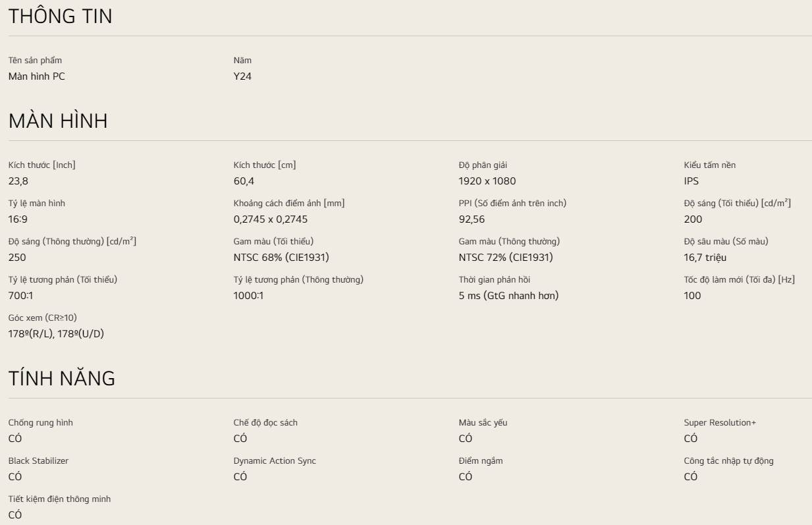The image size is (812, 525).
Task: Click the year value Y24
Action: pos(242,76)
